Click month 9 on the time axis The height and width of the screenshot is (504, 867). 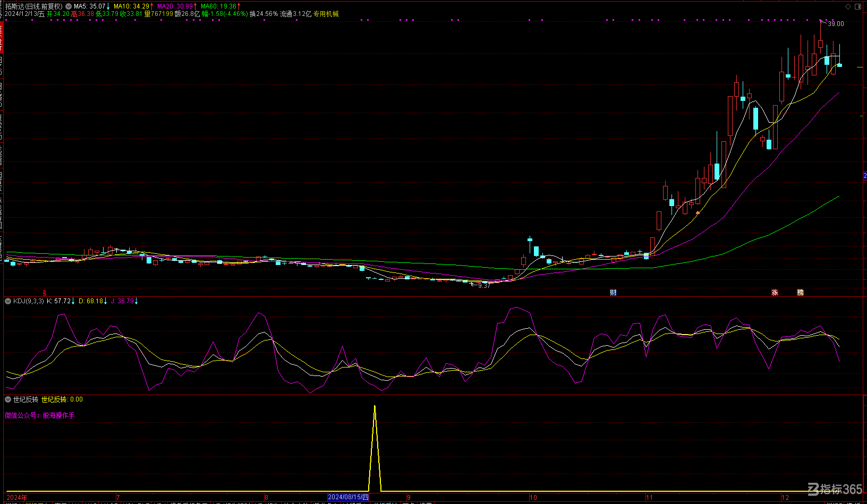tap(409, 498)
